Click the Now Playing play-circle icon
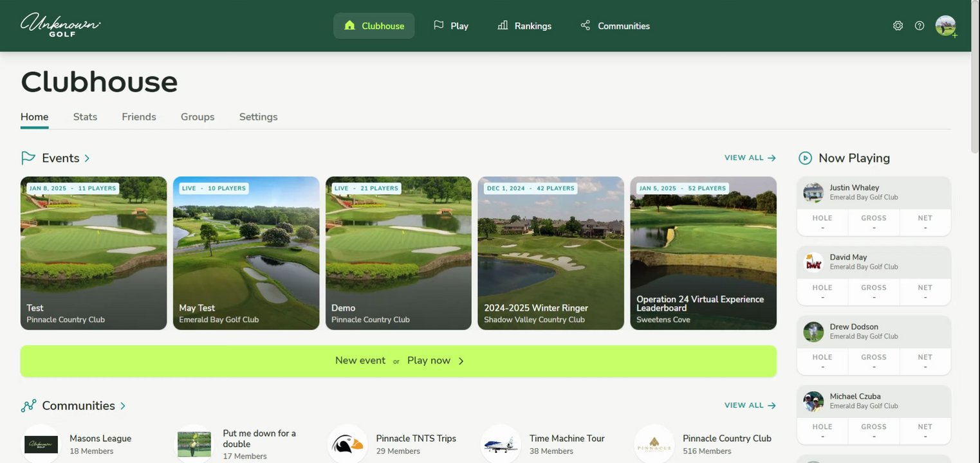Screen dimensions: 980x463 coord(805,158)
